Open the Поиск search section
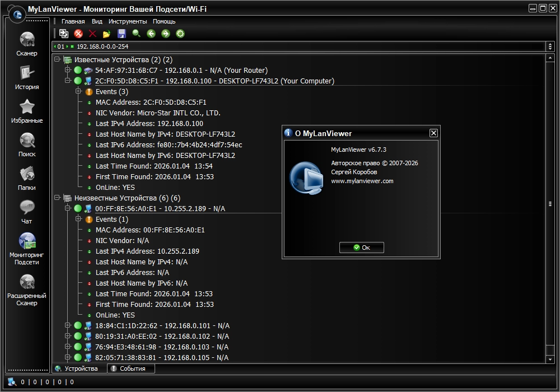Image resolution: width=560 pixels, height=392 pixels. pos(27,144)
